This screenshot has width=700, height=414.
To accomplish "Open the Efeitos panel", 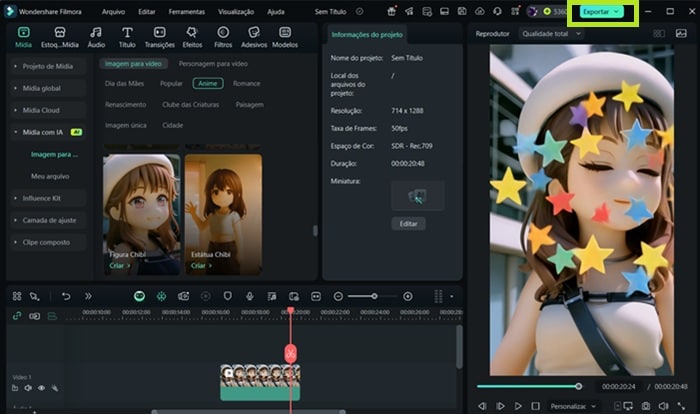I will (x=192, y=37).
